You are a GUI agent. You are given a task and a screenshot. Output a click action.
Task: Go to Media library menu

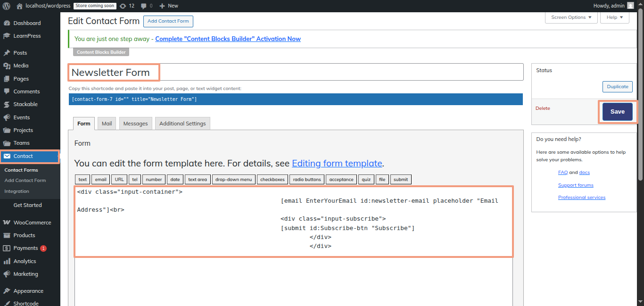21,66
